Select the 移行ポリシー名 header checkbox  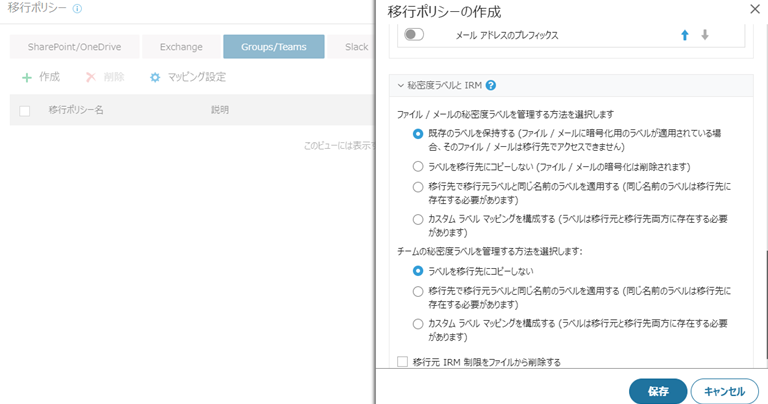24,111
